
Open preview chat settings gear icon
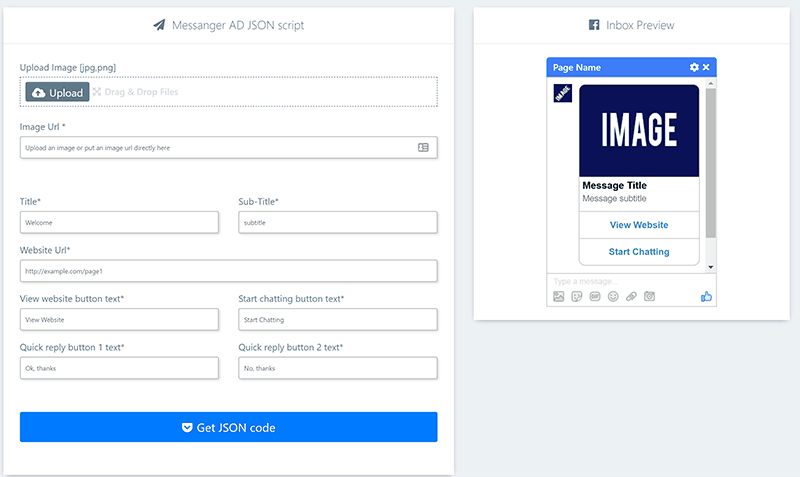(694, 67)
